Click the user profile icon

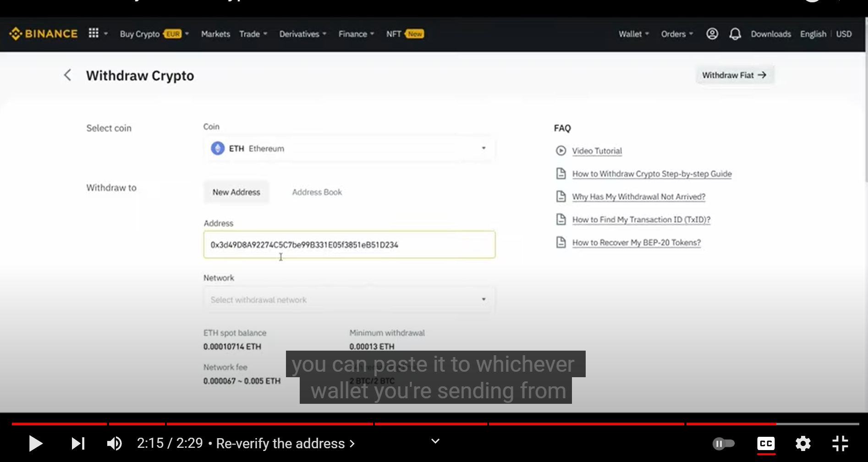[x=712, y=33]
